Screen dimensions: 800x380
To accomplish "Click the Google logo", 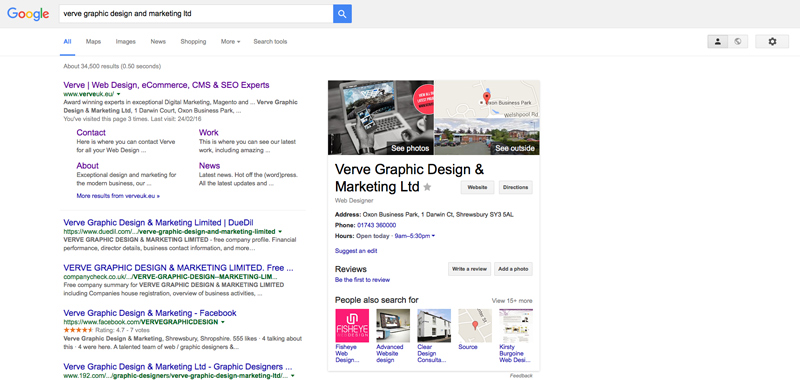I will tap(28, 14).
